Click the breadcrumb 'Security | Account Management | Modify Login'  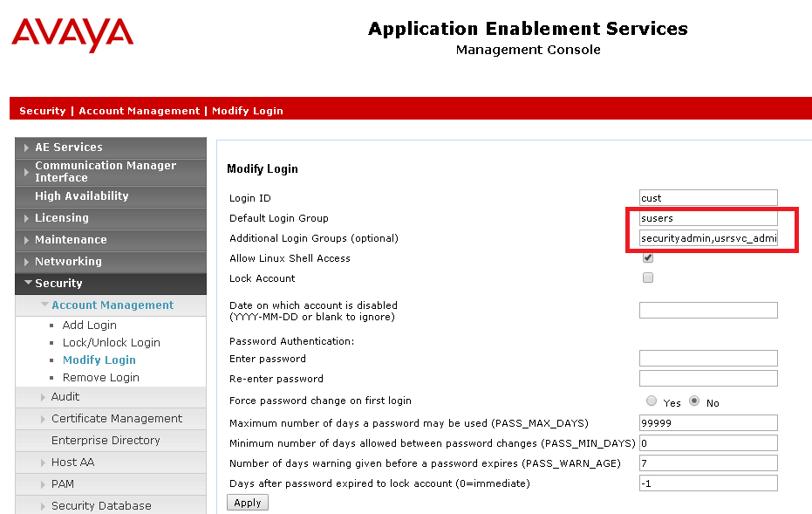coord(151,111)
